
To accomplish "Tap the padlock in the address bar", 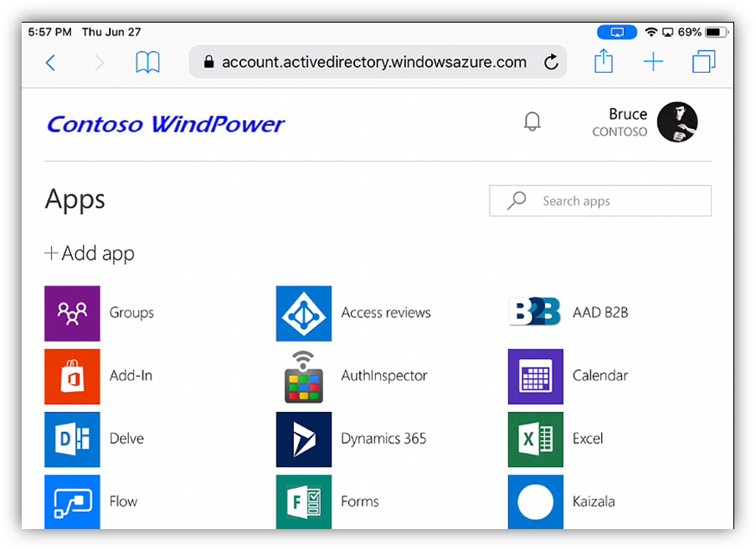I will pos(208,62).
